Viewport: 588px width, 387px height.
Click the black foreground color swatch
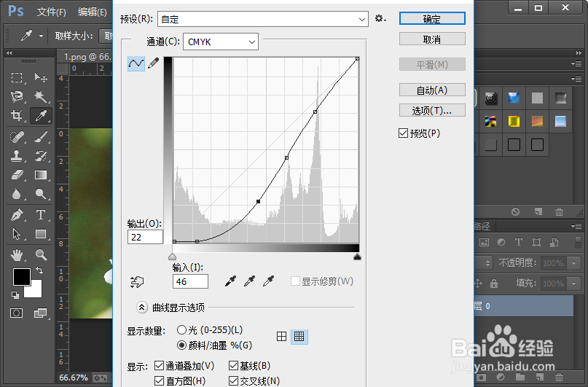tap(21, 276)
